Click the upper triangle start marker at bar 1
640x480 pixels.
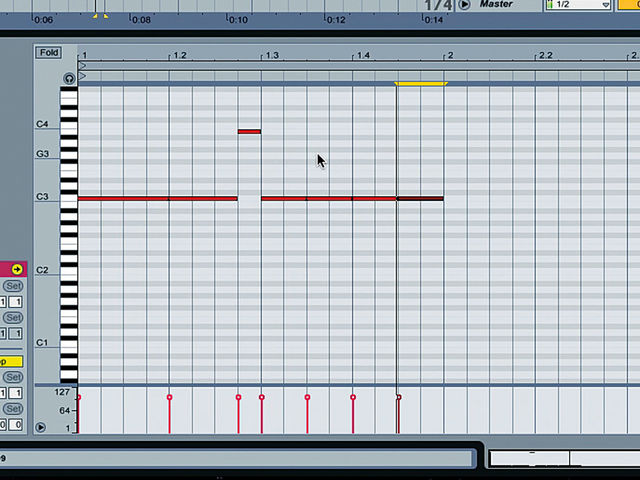[x=82, y=65]
